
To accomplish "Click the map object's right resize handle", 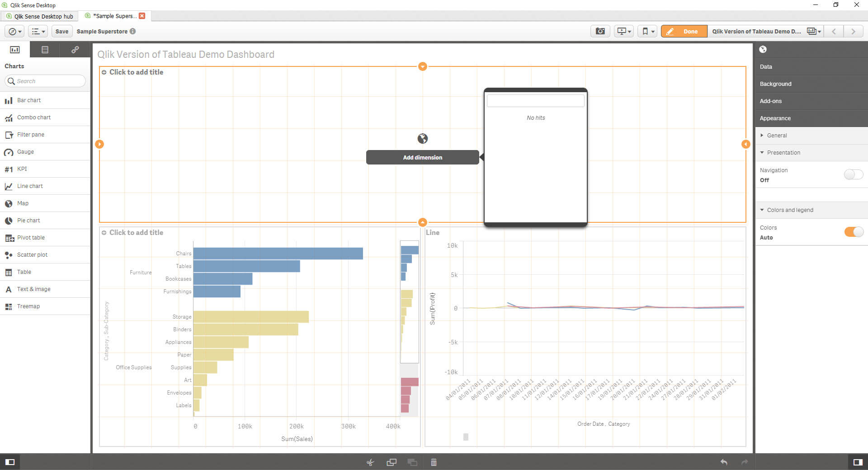I will pyautogui.click(x=746, y=144).
